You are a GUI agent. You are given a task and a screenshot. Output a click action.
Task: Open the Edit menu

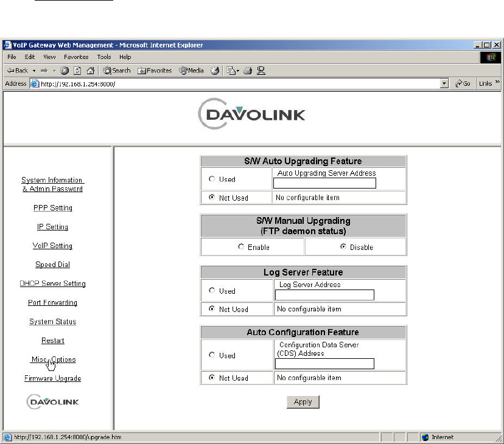(30, 57)
